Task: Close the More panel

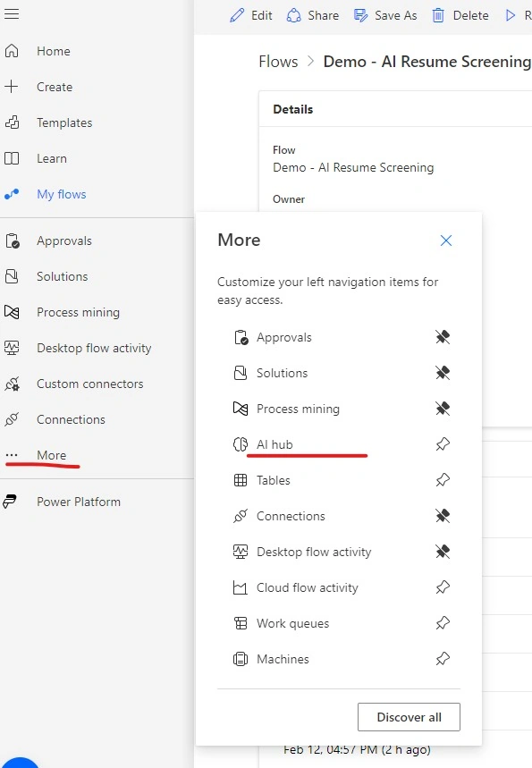Action: click(446, 241)
